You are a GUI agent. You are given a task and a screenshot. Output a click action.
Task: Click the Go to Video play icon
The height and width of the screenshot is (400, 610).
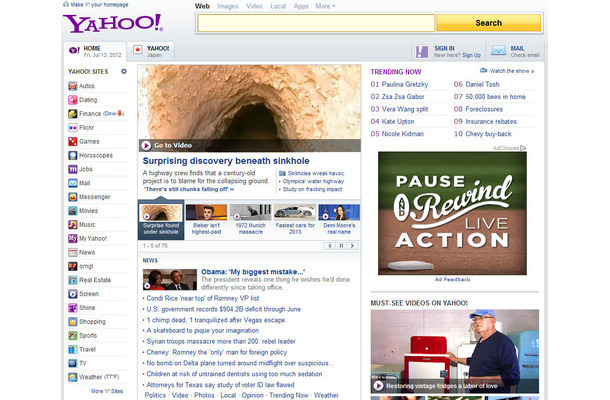pos(146,146)
